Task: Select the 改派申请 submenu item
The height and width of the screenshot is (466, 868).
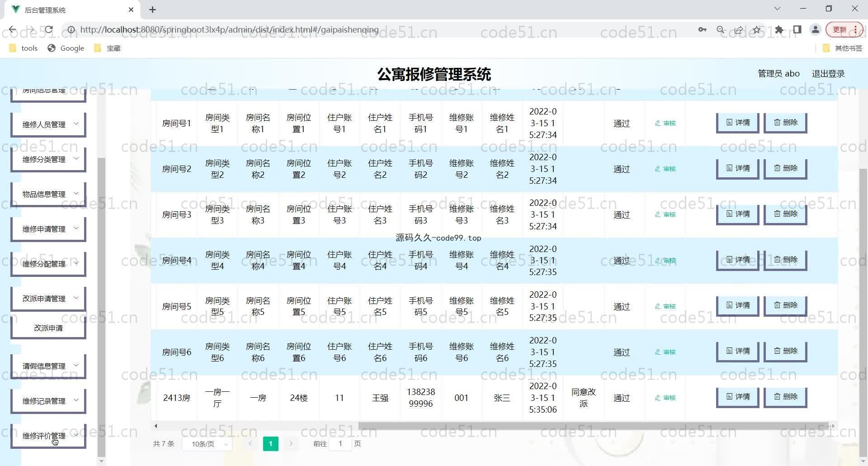Action: pos(48,328)
